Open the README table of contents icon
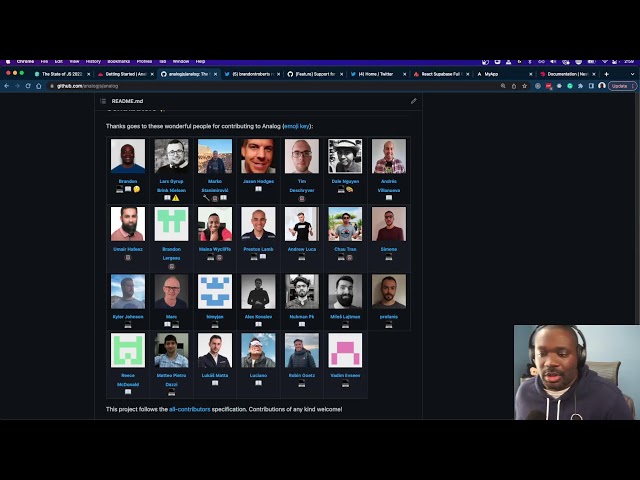This screenshot has width=640, height=480. [102, 101]
